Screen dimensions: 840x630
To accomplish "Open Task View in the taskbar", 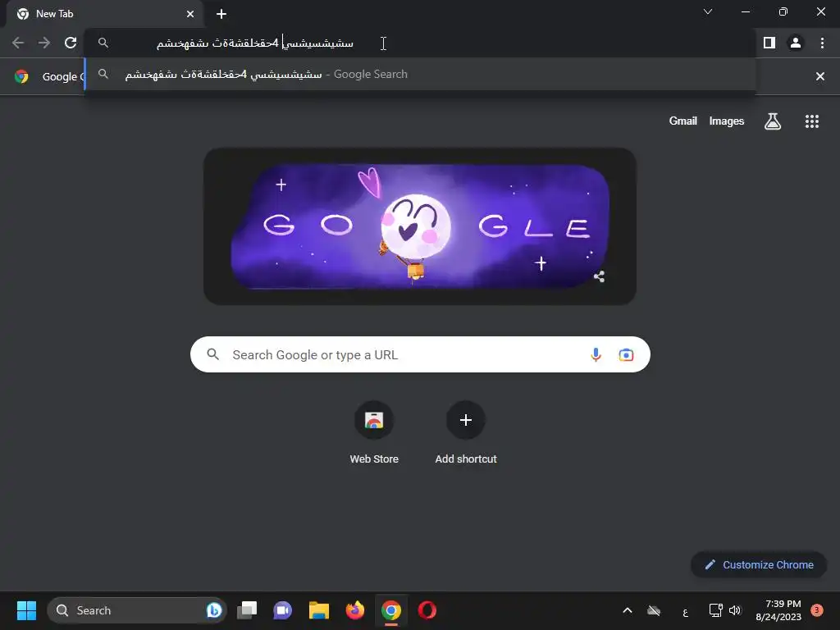I will [247, 610].
